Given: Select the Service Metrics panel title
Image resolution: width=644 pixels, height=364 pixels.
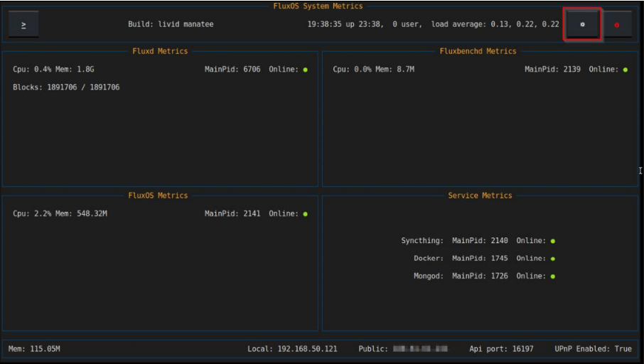Looking at the screenshot, I should (480, 196).
